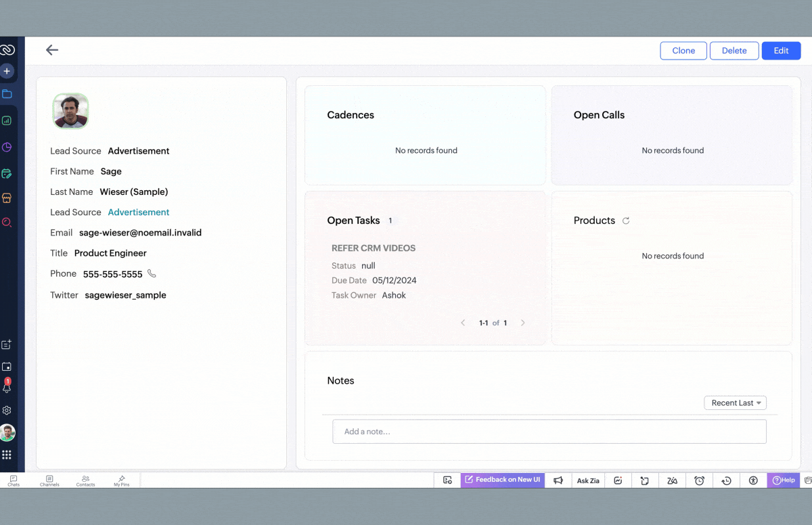Click the Clone button
812x525 pixels.
pos(683,51)
